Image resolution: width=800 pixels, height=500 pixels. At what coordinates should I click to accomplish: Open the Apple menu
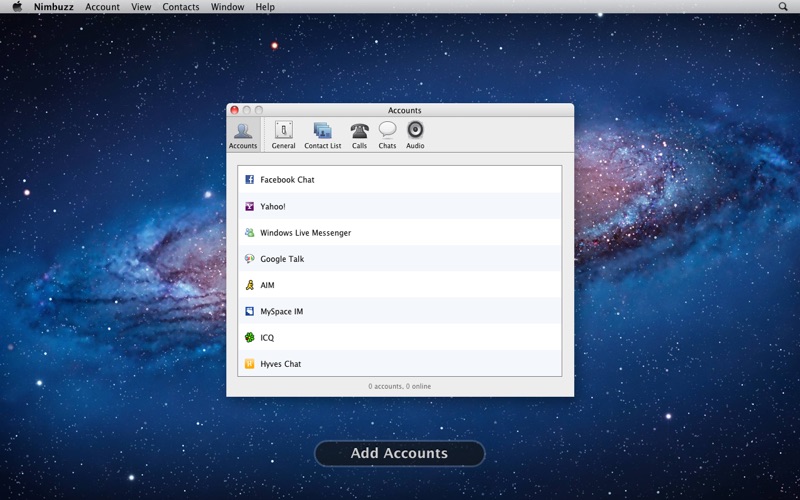click(17, 7)
